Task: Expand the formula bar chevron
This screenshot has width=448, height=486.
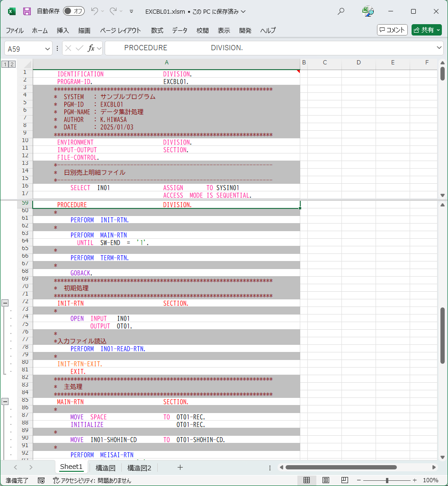Action: pyautogui.click(x=439, y=48)
